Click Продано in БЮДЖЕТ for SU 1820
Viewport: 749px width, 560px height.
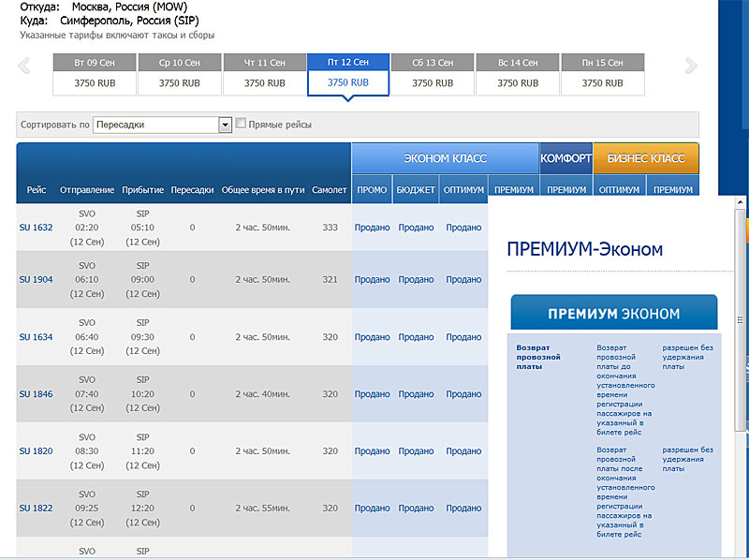pyautogui.click(x=416, y=451)
